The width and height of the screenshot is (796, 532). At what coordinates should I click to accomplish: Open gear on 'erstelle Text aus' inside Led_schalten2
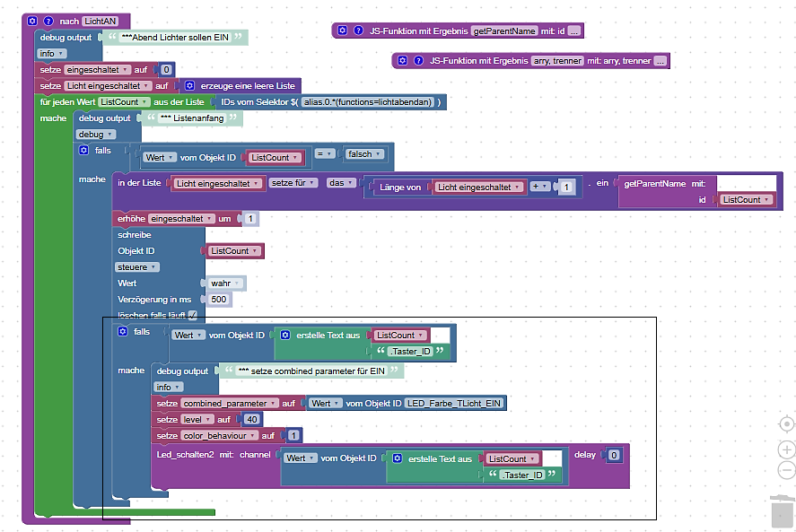click(398, 458)
